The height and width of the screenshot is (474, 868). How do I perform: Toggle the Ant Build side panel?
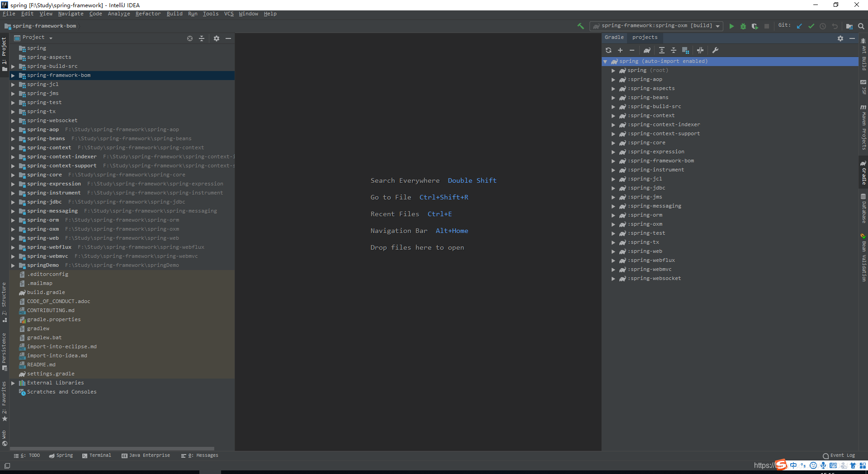pyautogui.click(x=863, y=54)
